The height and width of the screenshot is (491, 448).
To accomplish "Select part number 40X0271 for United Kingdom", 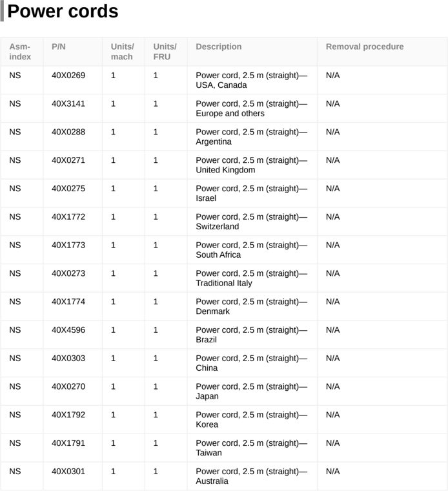I will tap(68, 160).
